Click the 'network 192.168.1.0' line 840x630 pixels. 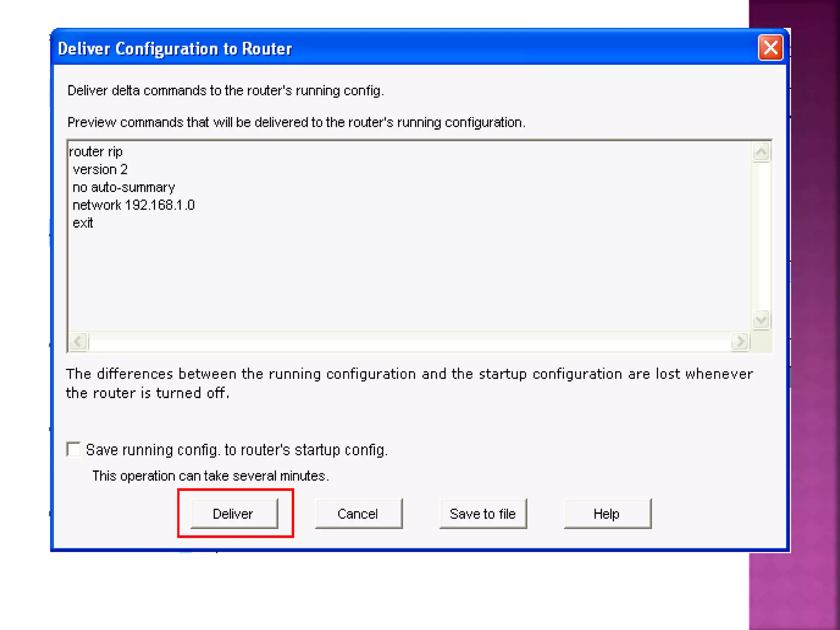point(133,205)
